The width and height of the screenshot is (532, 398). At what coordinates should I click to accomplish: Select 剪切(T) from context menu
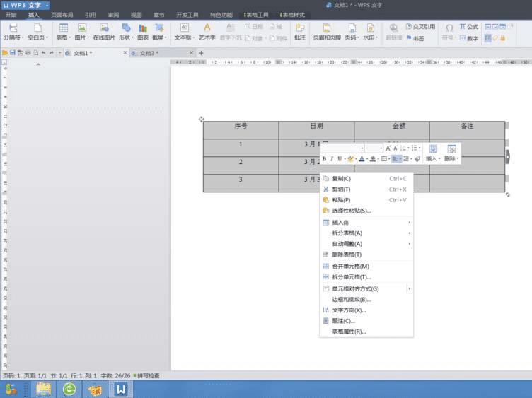[366, 189]
